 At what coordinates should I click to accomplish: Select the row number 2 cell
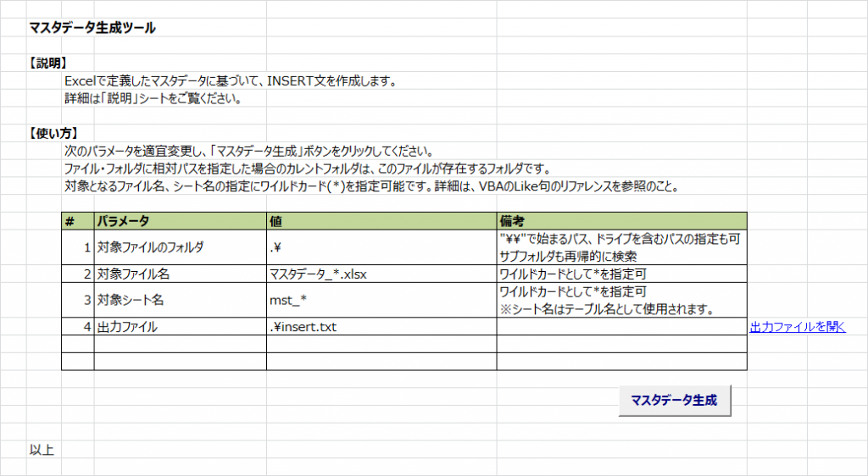point(78,274)
